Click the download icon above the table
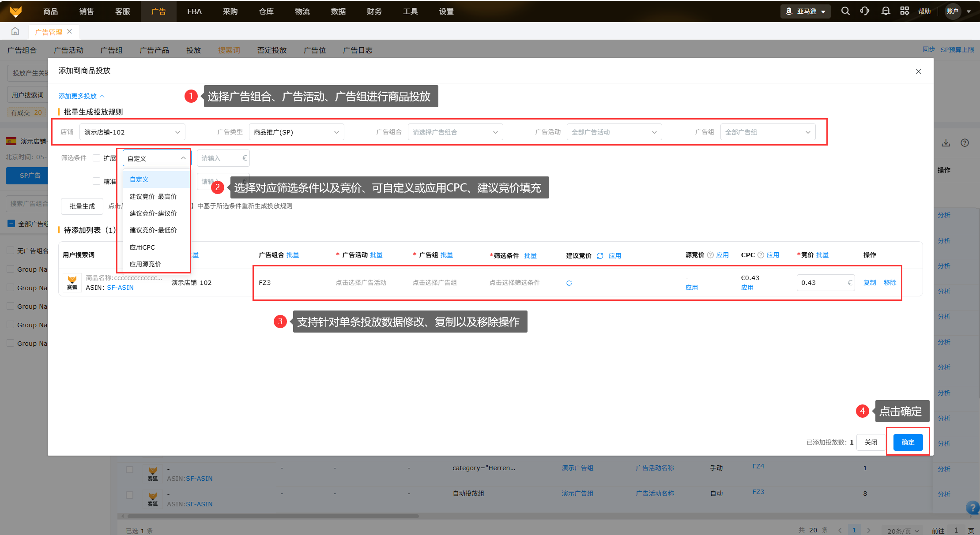980x535 pixels. click(946, 143)
